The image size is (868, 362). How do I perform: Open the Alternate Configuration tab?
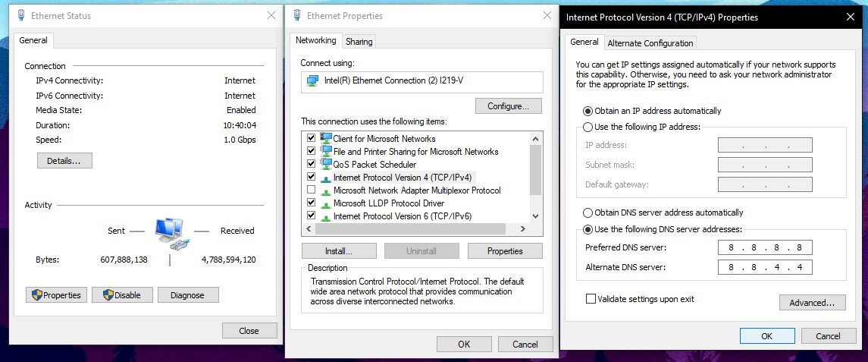coord(650,43)
